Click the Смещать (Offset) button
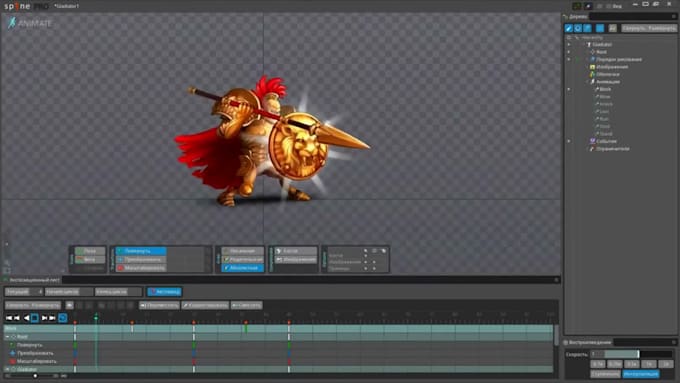 pos(246,305)
